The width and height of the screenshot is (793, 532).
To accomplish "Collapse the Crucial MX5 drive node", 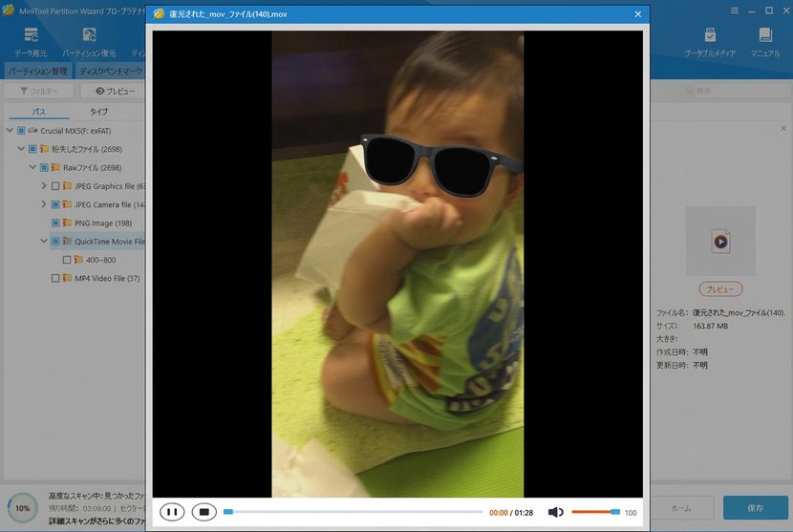I will (10, 131).
